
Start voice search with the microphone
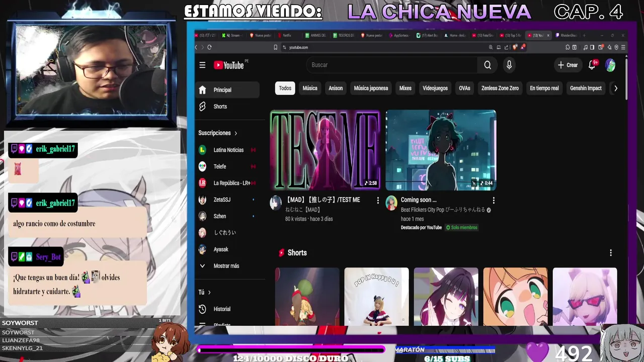509,65
